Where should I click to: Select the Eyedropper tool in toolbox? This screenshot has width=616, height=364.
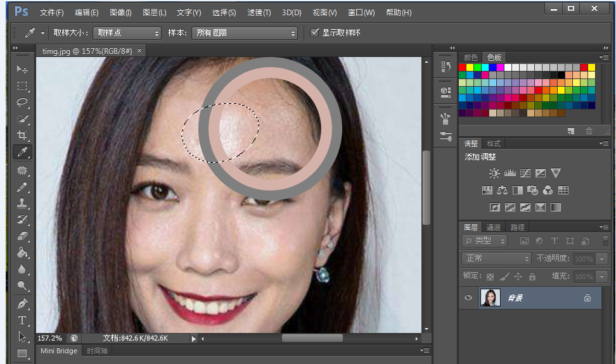22,152
